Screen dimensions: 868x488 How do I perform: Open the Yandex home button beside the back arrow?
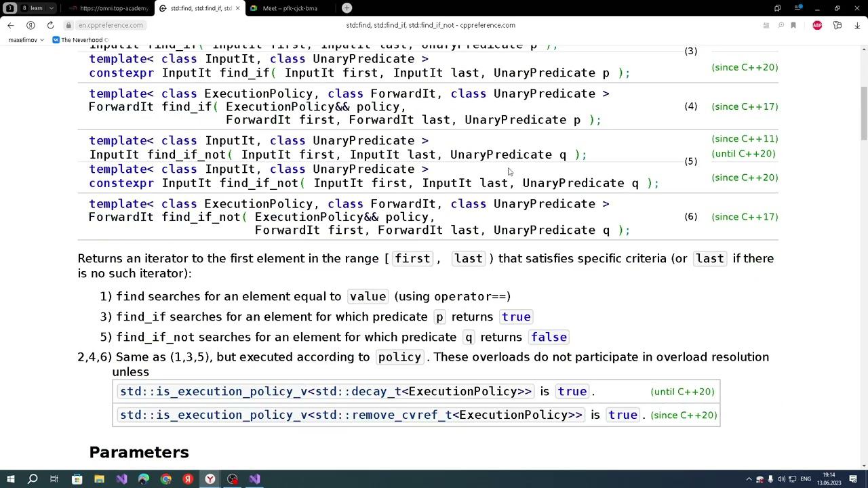point(31,25)
